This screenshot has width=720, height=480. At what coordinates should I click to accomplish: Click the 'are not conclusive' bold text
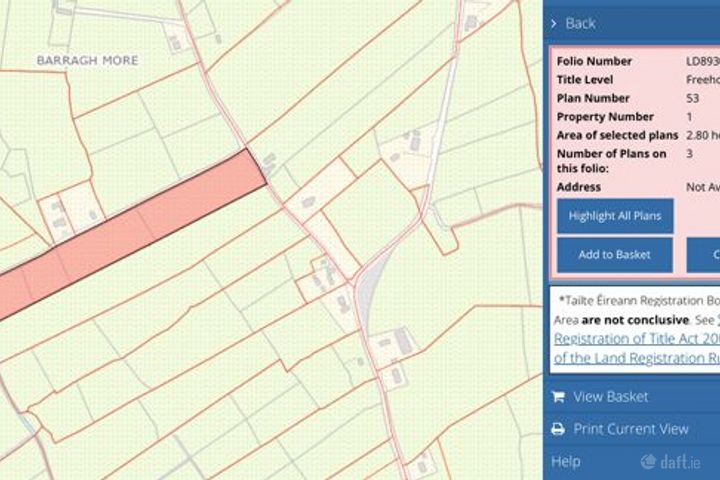[635, 320]
